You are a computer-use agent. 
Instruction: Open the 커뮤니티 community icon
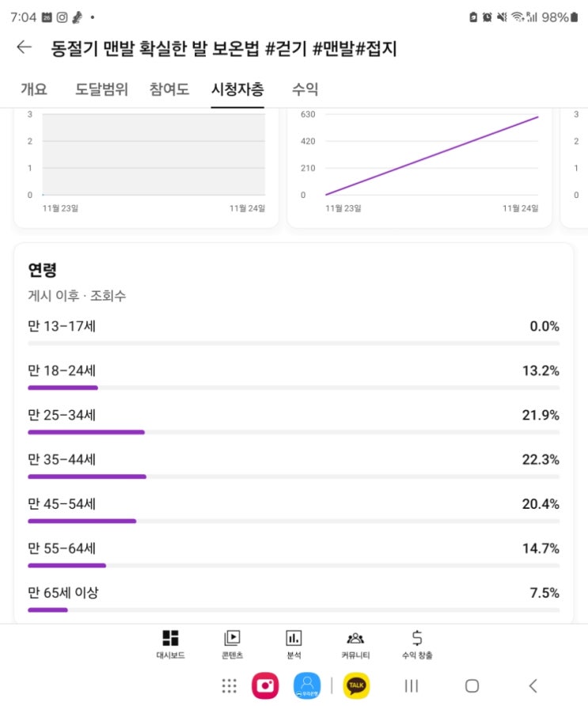click(x=355, y=643)
